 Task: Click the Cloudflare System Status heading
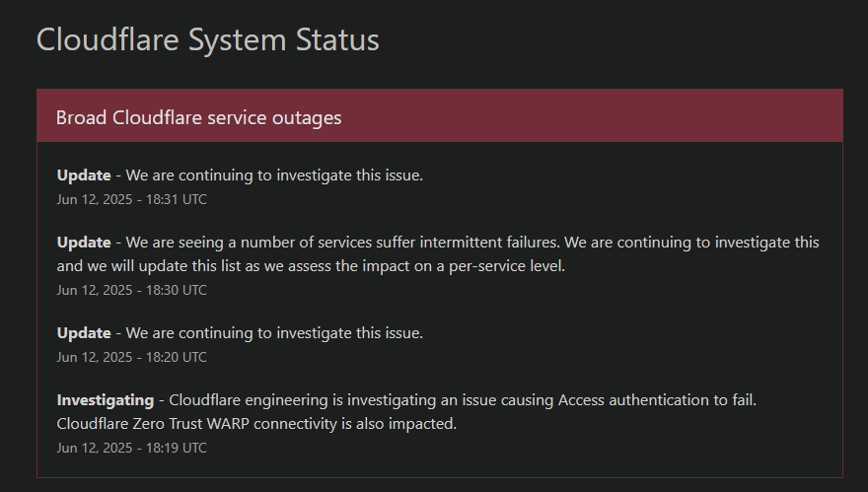pyautogui.click(x=207, y=39)
